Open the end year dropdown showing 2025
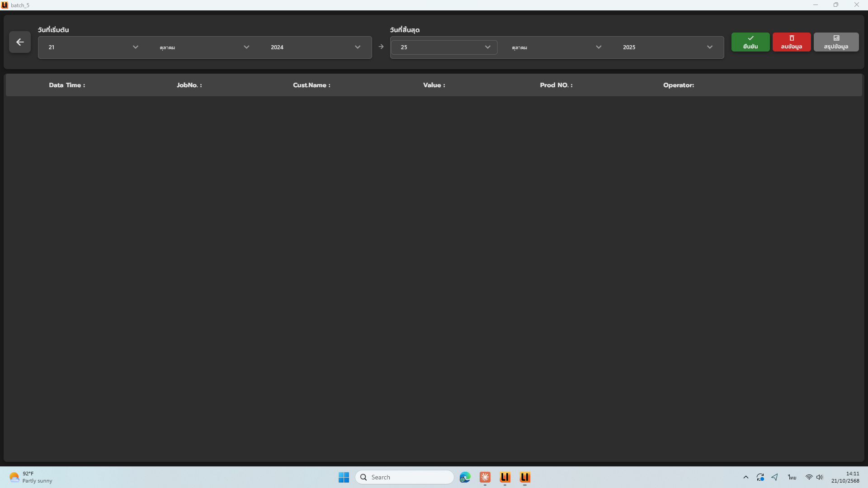The image size is (868, 488). pyautogui.click(x=667, y=47)
